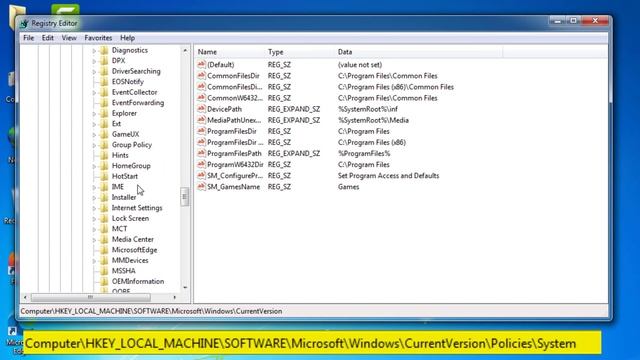Click the tree horizontal scroll right arrow

tap(175, 297)
